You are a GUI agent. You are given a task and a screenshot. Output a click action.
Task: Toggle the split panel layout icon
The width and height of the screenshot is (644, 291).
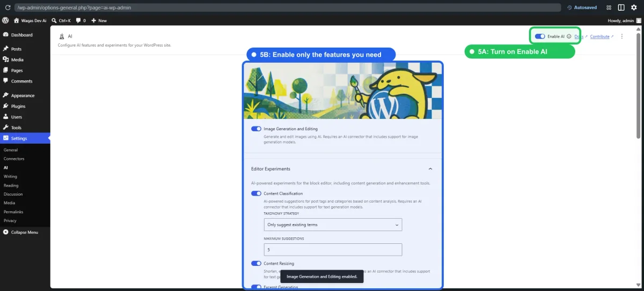click(x=621, y=8)
